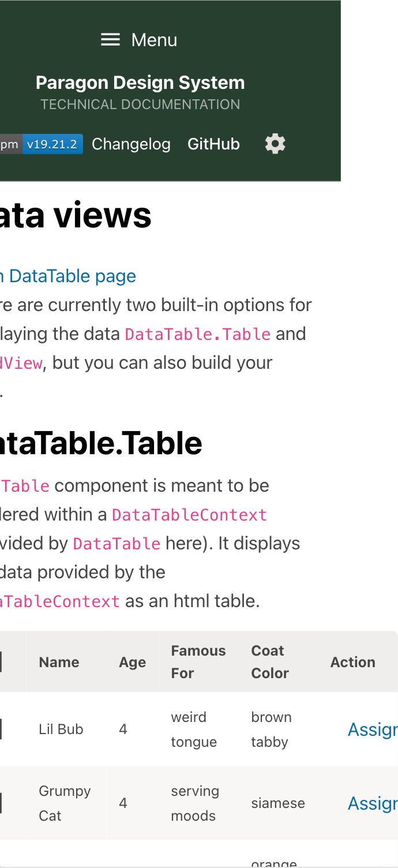
Task: Open the DataTable page link
Action: coord(68,276)
